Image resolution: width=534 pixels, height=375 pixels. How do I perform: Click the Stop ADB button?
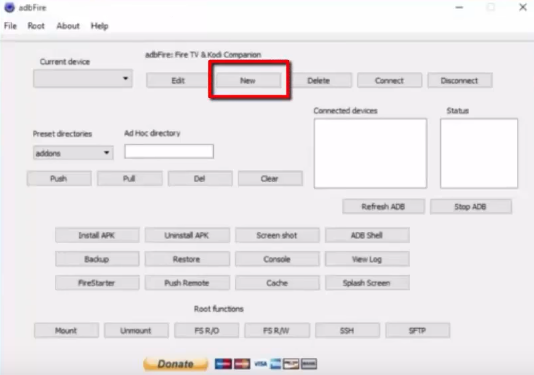[x=471, y=206]
